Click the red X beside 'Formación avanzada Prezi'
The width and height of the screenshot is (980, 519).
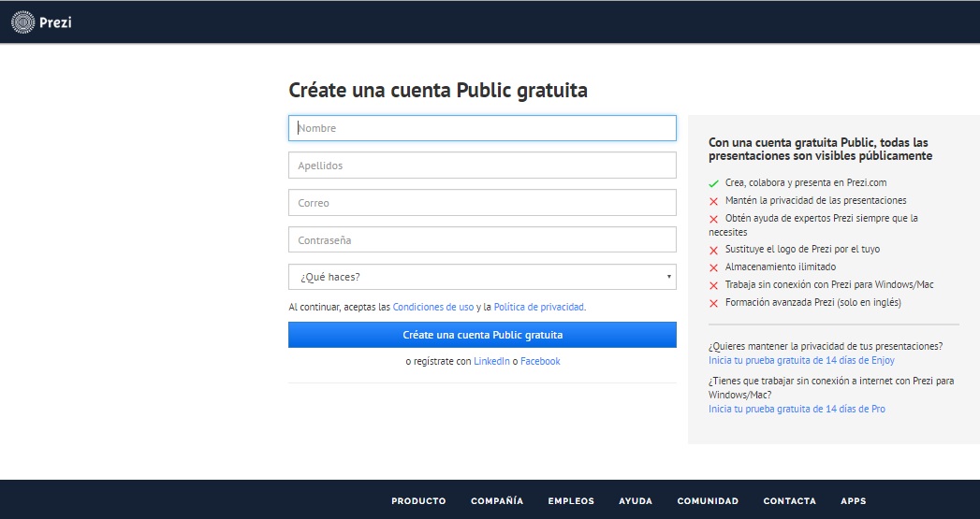click(x=714, y=303)
